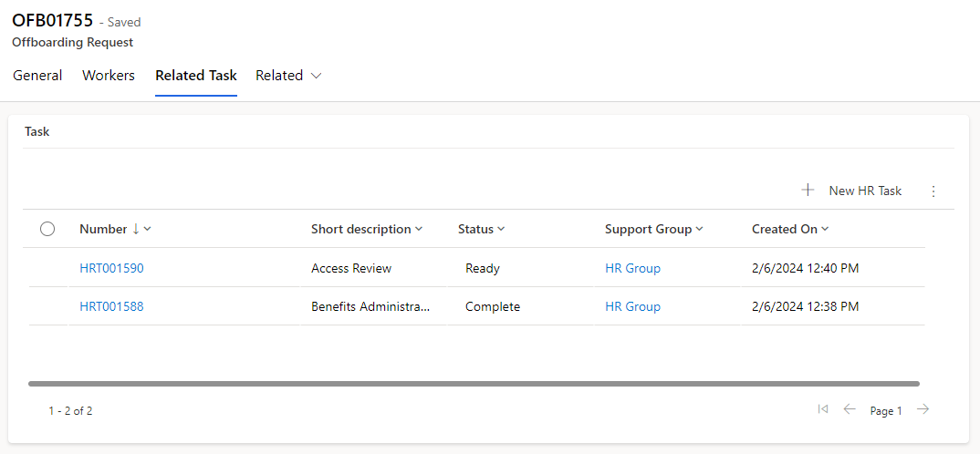This screenshot has height=454, width=980.
Task: Select the row for task HRT001588
Action: point(47,306)
